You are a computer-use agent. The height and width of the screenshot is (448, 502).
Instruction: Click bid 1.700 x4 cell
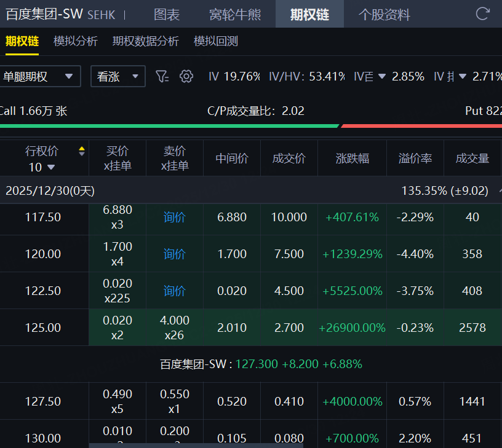click(118, 254)
